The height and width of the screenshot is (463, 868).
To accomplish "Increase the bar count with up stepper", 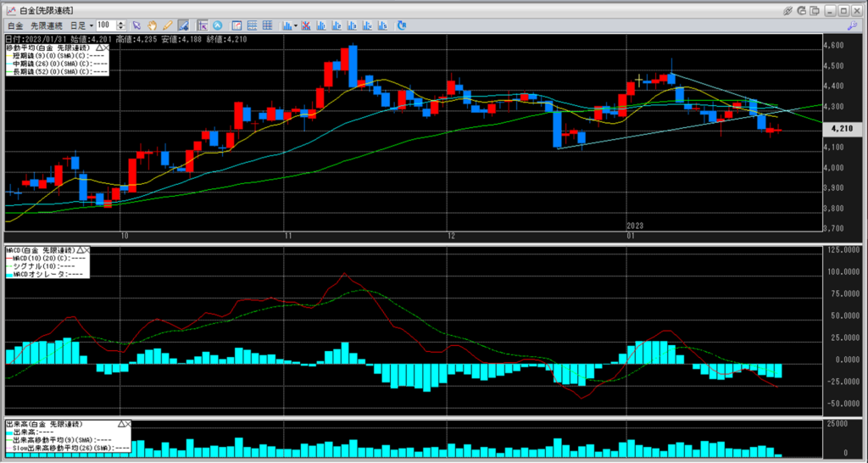I will tap(121, 23).
